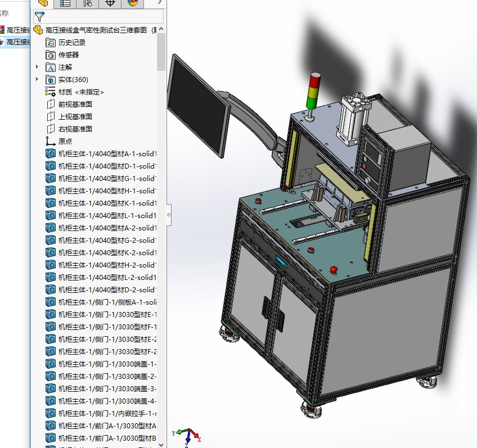
Task: Select the 实体(360) folder icon
Action: pos(51,80)
